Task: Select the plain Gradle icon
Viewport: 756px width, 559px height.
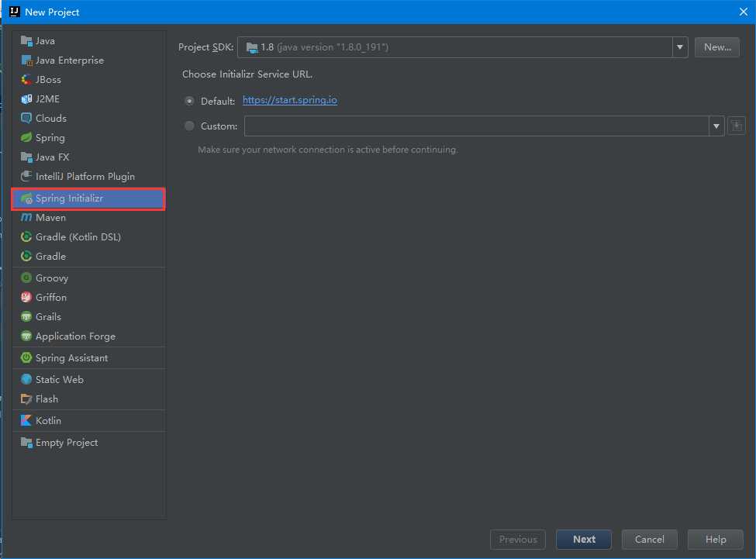Action: tap(26, 256)
